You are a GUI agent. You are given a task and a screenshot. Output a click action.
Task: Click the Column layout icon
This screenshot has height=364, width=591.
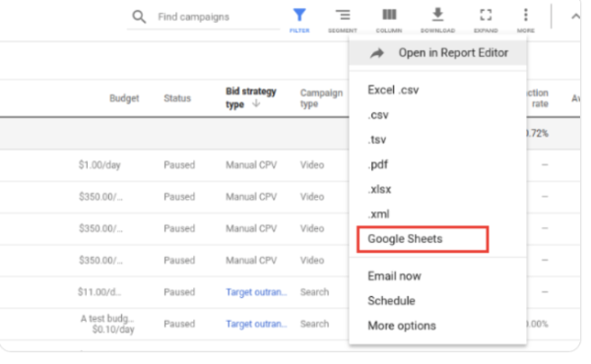pos(389,15)
